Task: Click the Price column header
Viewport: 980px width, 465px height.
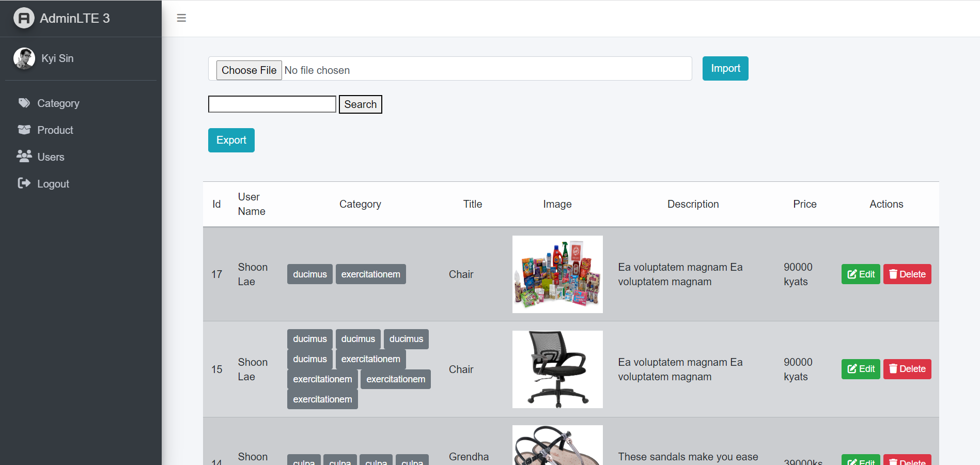Action: click(805, 204)
